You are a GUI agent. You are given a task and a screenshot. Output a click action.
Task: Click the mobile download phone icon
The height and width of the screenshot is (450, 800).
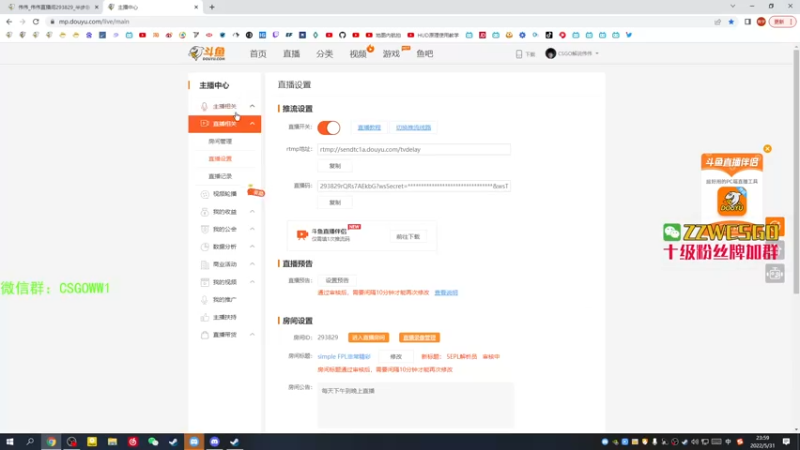[x=519, y=54]
